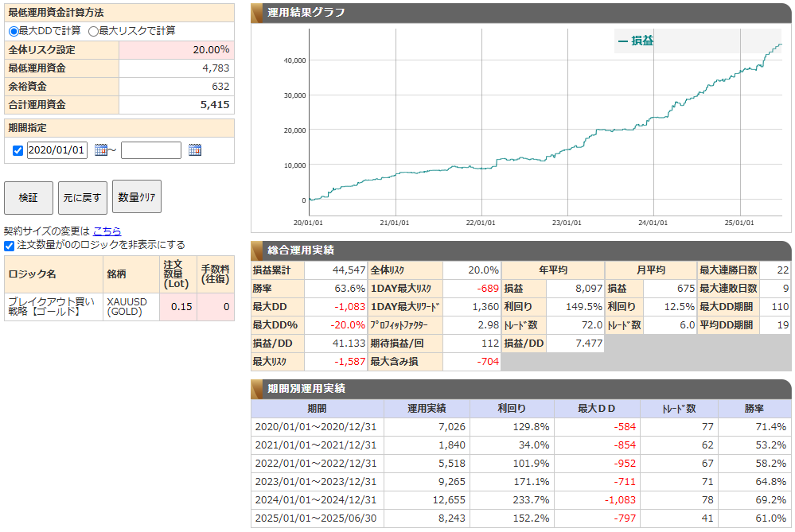The image size is (795, 532).
Task: Select the 最大リスクで計算 radio button
Action: click(94, 31)
